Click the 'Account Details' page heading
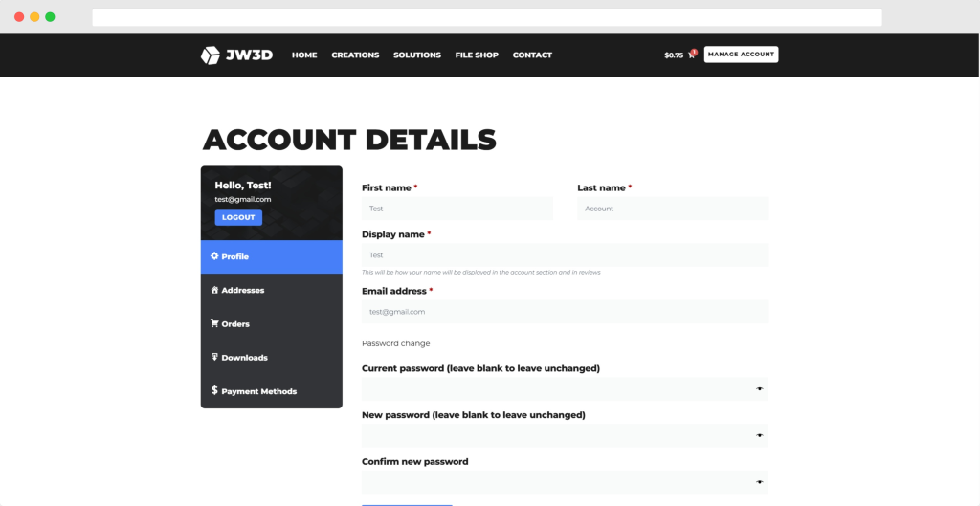The height and width of the screenshot is (506, 980). coord(349,140)
